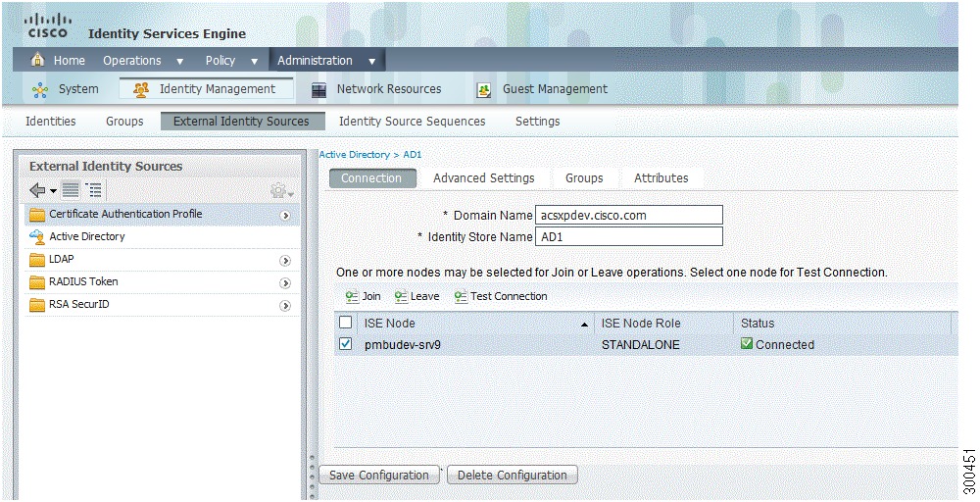This screenshot has width=980, height=502.
Task: Follow the AD1 breadcrumb link
Action: point(413,154)
